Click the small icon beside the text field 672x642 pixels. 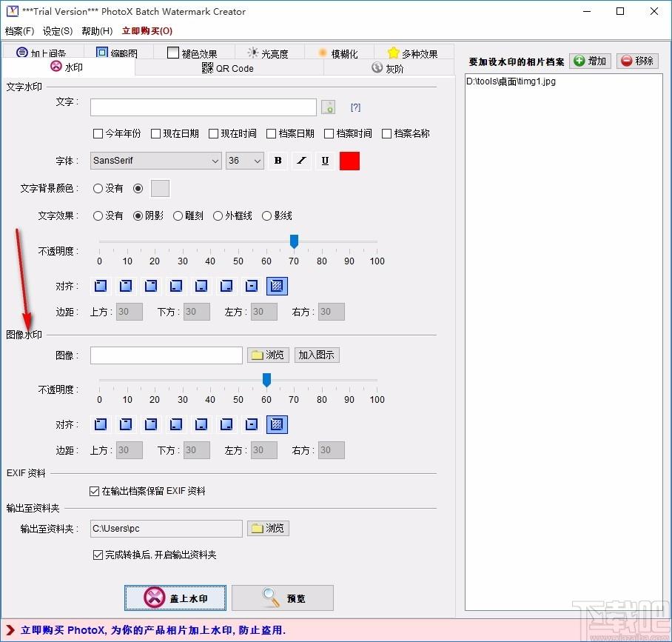click(329, 107)
